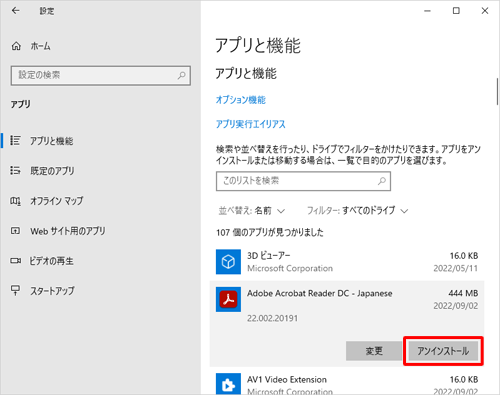Open ホーム via the house icon
Screen dimensions: 500x395
(x=16, y=46)
